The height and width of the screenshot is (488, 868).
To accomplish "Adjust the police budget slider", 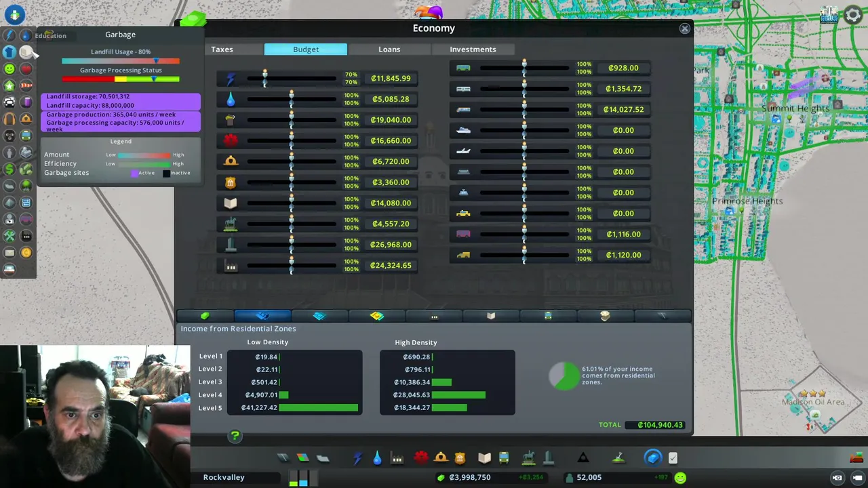I will coord(292,182).
